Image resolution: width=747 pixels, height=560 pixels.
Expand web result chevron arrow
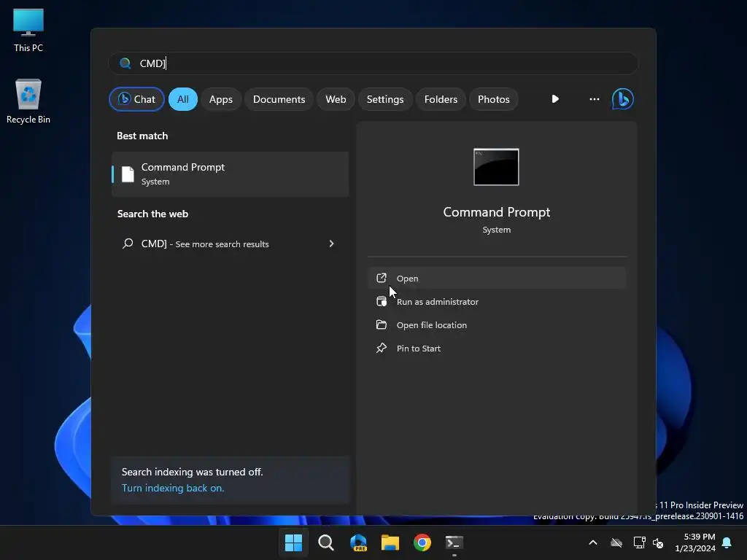coord(332,244)
